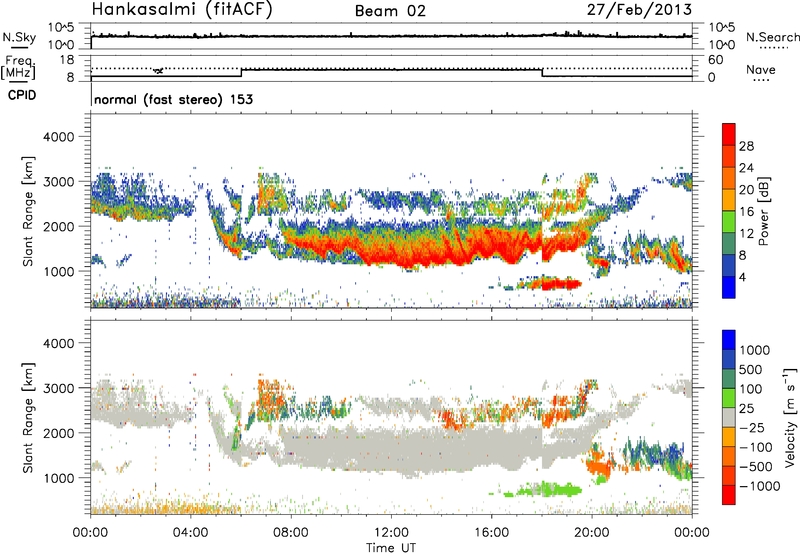This screenshot has height=554, width=800.
Task: Click the frequency step-up in the Freq panel
Action: [x=241, y=73]
